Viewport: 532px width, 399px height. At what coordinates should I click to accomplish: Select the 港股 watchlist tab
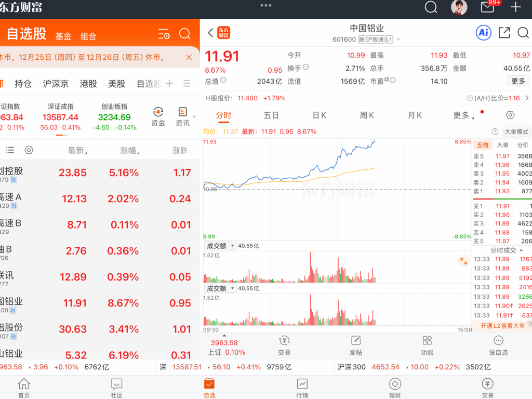pyautogui.click(x=88, y=84)
